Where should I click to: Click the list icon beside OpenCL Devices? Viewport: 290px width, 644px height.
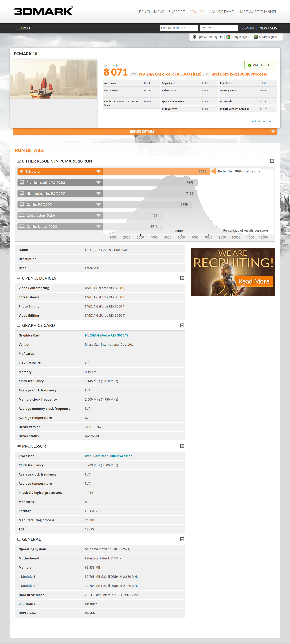coord(18,278)
